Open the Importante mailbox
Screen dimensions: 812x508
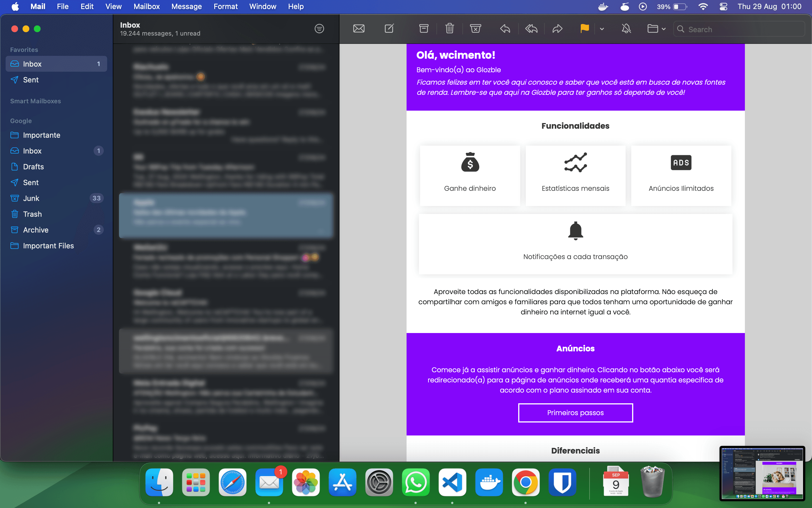tap(56, 135)
